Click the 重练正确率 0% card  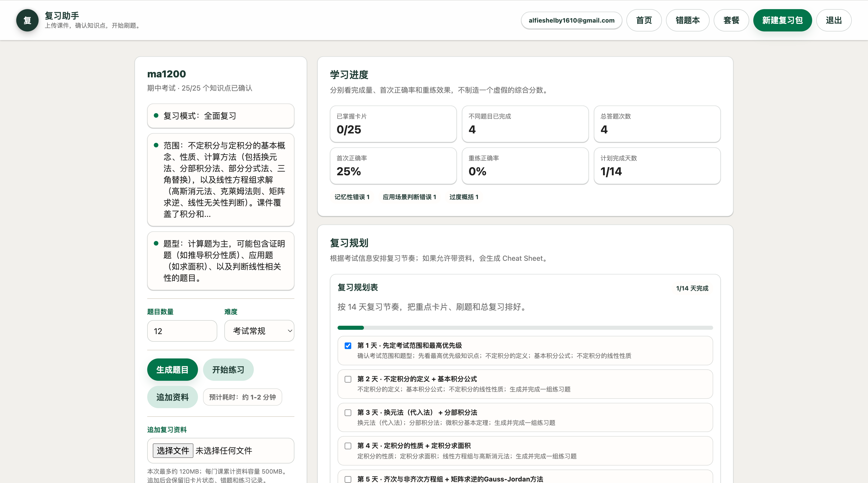pos(525,166)
